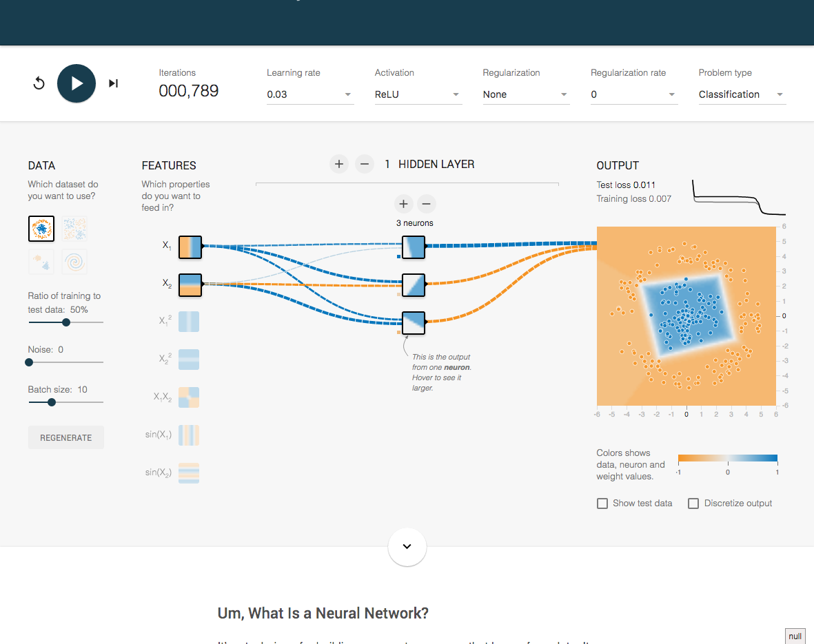Add a hidden layer with plus icon
Image resolution: width=814 pixels, height=644 pixels.
[x=339, y=164]
